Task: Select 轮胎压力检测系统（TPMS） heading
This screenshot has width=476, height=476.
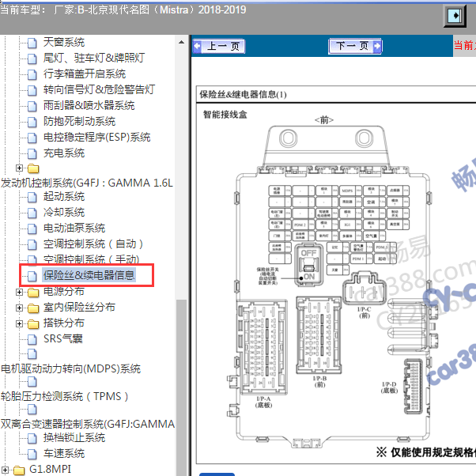Action: pyautogui.click(x=64, y=396)
